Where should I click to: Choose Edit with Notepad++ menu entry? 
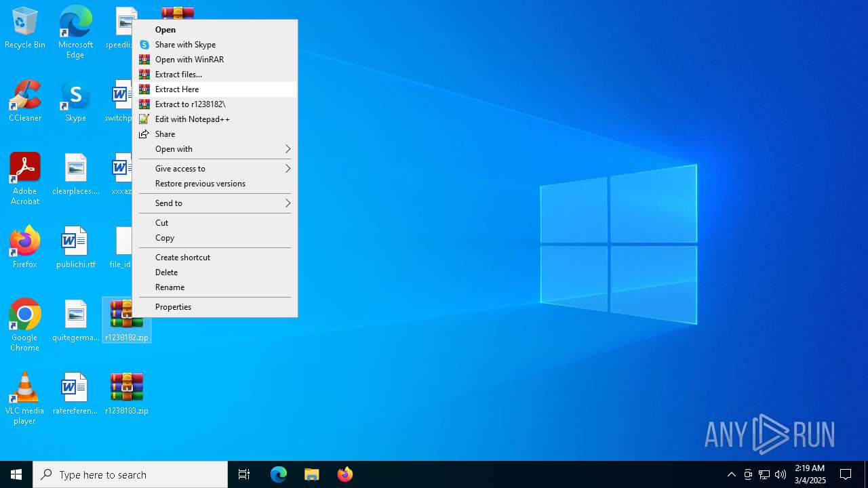click(192, 119)
